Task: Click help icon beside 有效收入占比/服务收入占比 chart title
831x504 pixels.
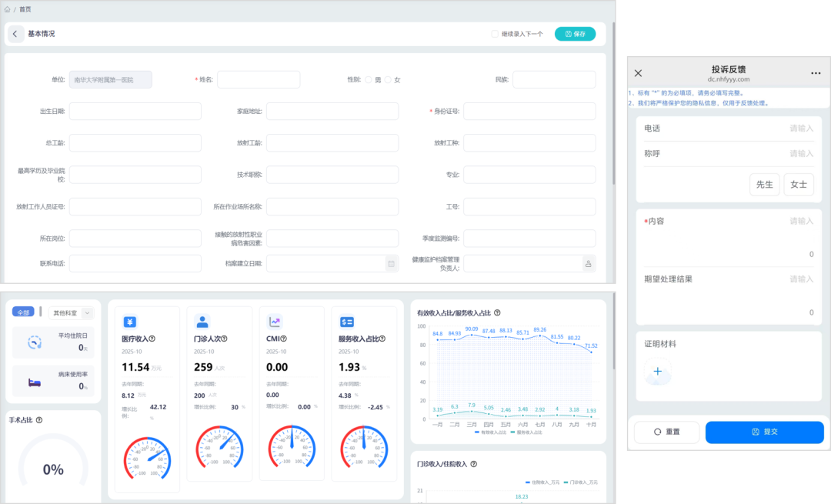Action: (x=497, y=313)
